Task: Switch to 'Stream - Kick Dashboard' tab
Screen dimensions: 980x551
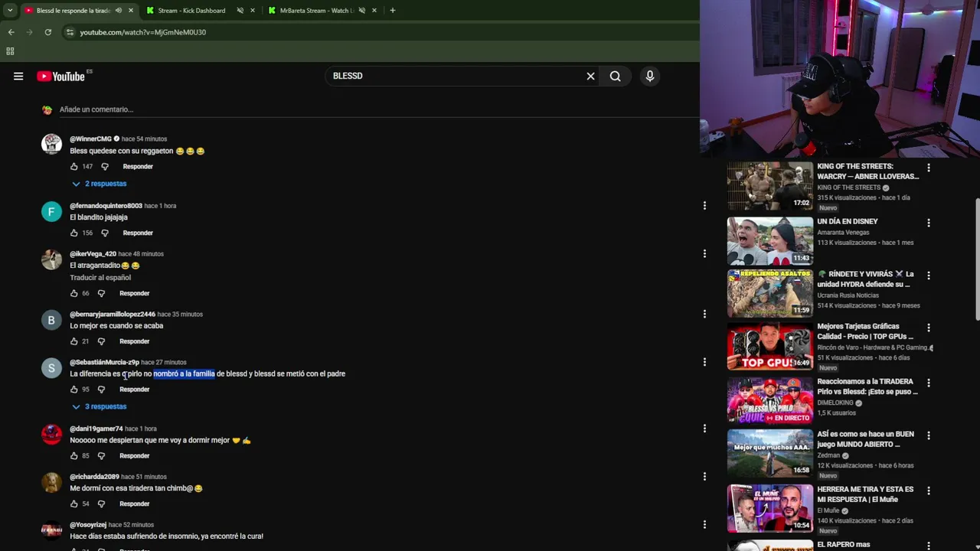Action: (191, 11)
